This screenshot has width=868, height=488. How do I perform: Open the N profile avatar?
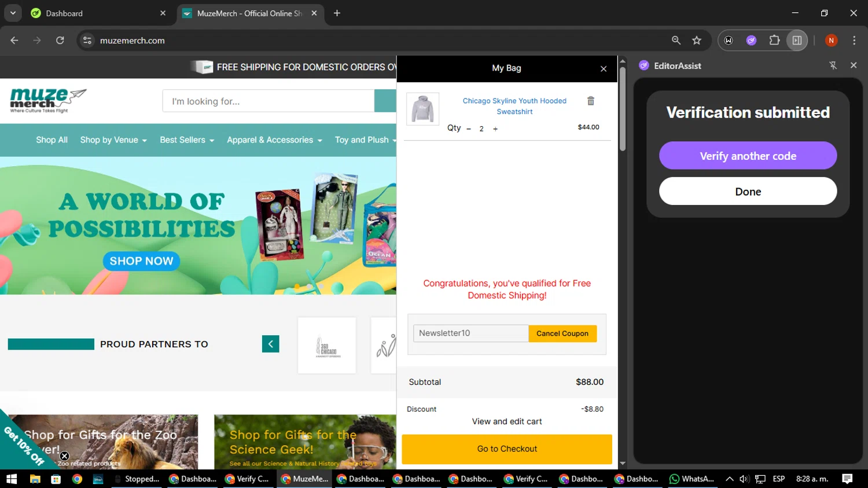[831, 41]
